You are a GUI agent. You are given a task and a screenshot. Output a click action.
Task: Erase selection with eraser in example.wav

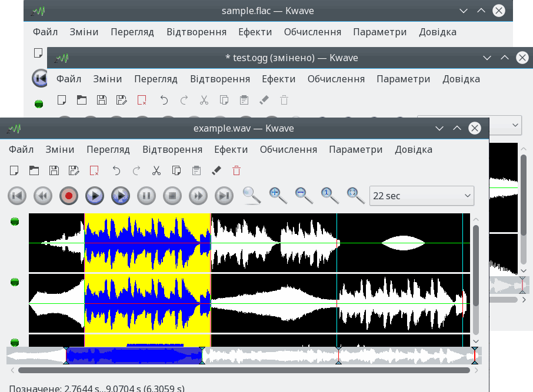click(x=216, y=170)
